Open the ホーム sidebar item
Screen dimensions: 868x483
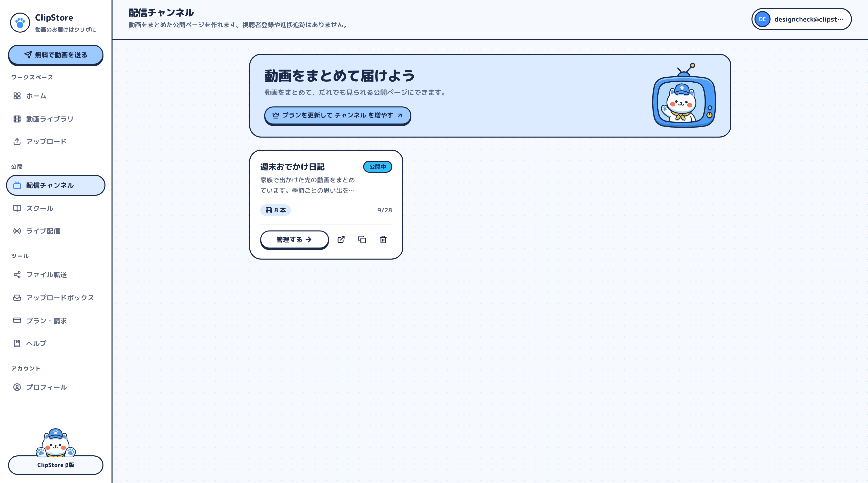tap(56, 96)
